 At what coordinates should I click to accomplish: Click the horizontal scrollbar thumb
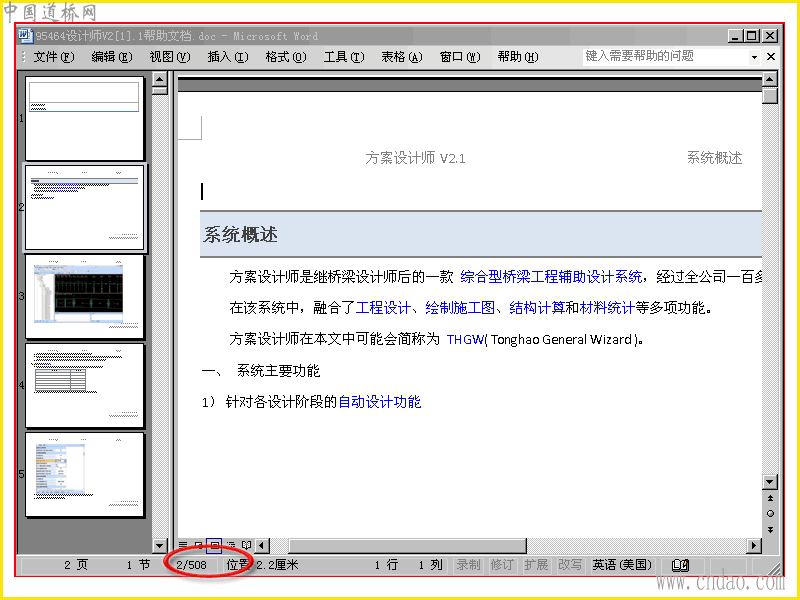point(407,546)
